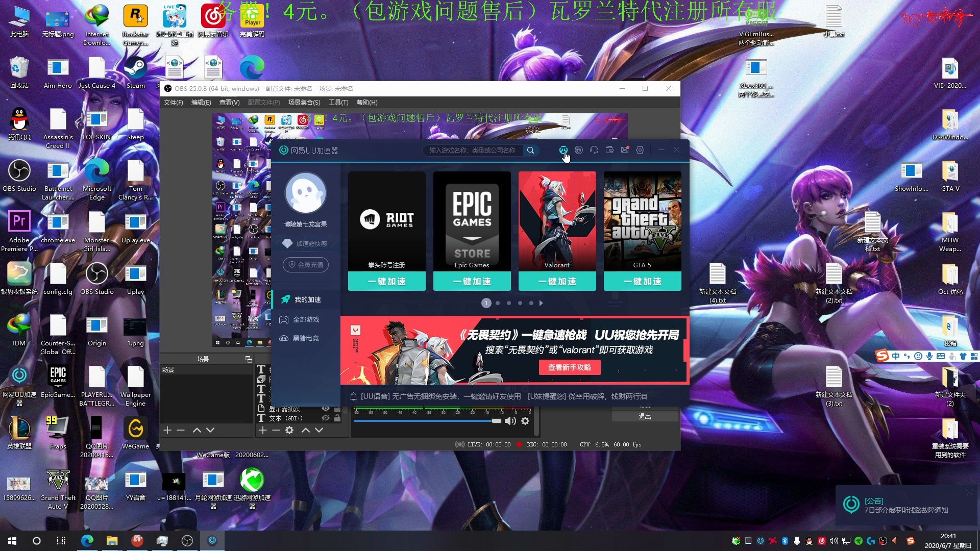Toggle the lock on 文本 (GDI+) source
This screenshot has width=980, height=551.
tap(337, 418)
